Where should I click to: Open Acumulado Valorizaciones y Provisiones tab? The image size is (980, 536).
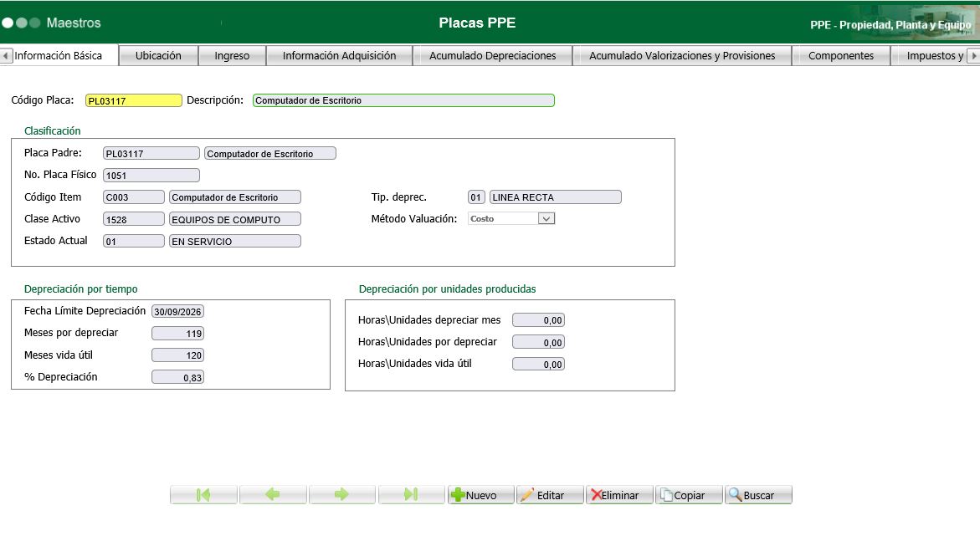click(x=682, y=55)
